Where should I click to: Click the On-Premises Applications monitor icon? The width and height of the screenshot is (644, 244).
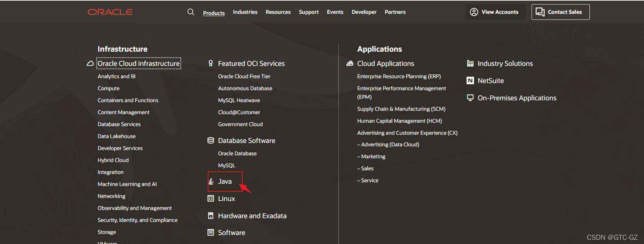point(470,98)
